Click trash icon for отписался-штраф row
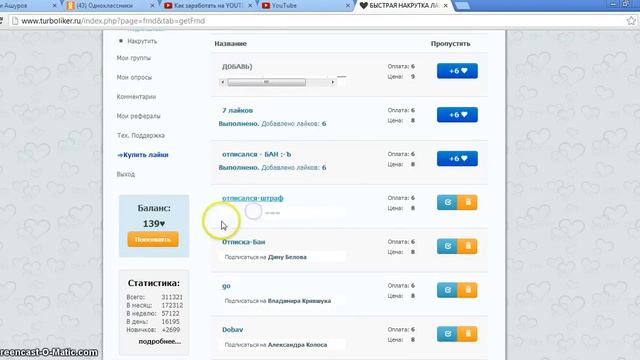Image resolution: width=640 pixels, height=360 pixels. (467, 202)
